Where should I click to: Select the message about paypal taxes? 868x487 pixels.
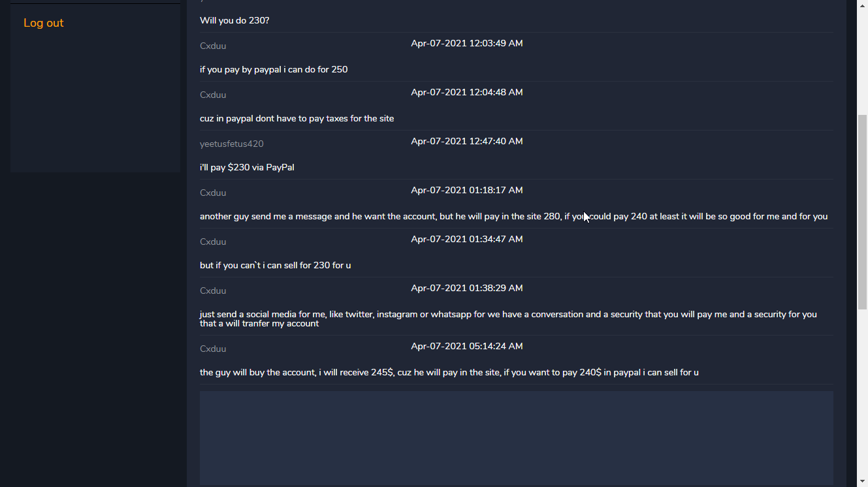click(297, 118)
